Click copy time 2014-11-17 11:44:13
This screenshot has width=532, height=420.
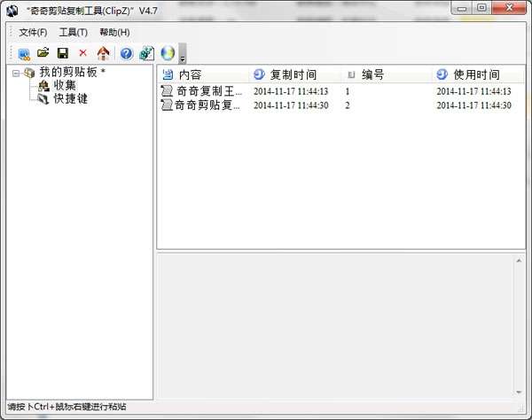(x=291, y=91)
